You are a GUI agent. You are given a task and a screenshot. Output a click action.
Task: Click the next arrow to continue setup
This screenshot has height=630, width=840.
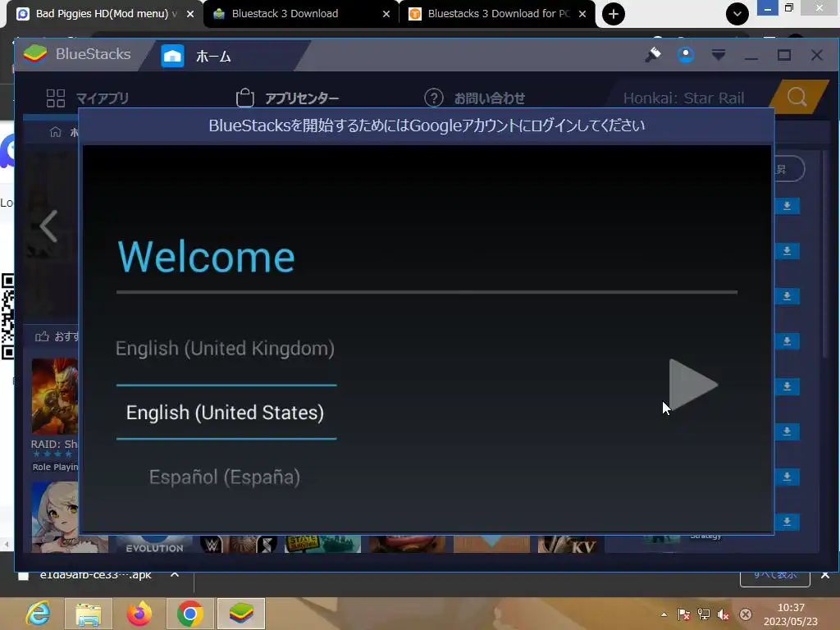pos(692,385)
